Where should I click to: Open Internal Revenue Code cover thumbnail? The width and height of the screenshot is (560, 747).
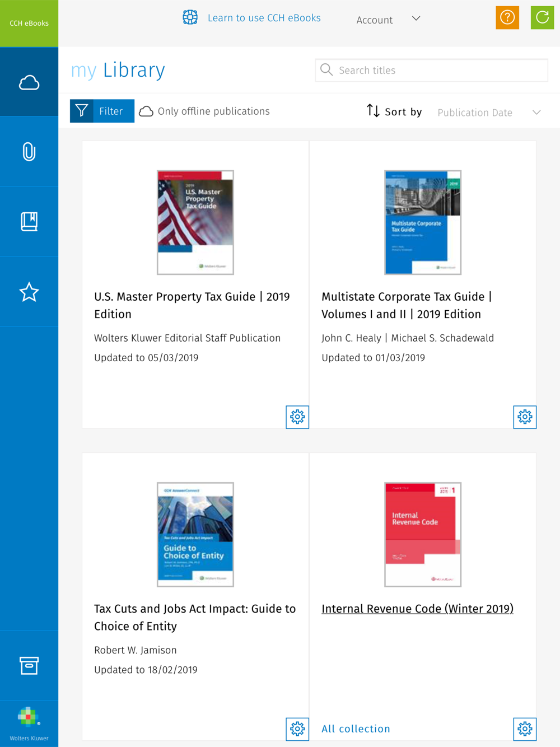[x=423, y=534]
